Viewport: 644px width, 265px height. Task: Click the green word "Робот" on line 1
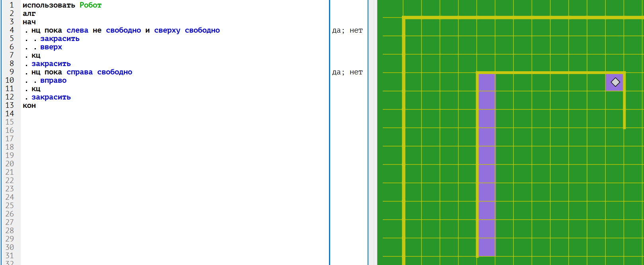90,5
